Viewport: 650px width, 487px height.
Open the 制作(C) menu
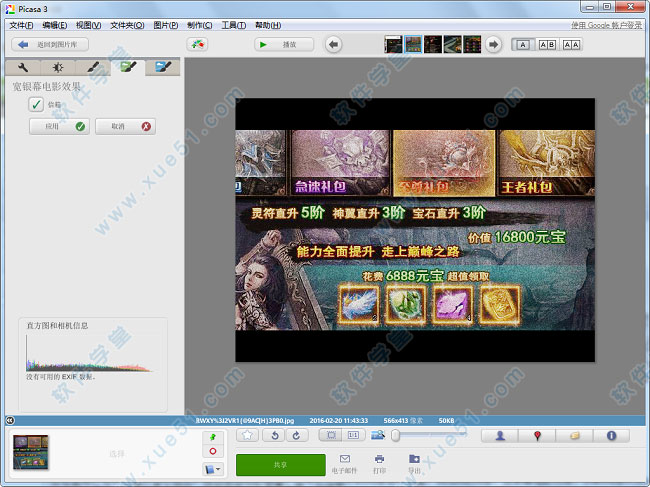(x=199, y=25)
